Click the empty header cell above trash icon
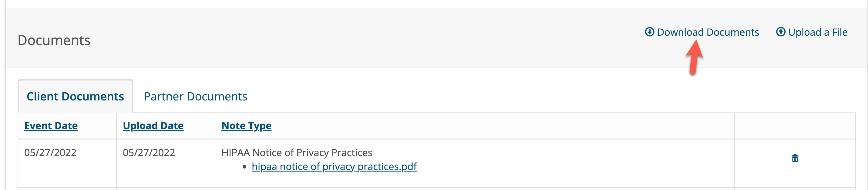The width and height of the screenshot is (868, 190). [x=795, y=126]
